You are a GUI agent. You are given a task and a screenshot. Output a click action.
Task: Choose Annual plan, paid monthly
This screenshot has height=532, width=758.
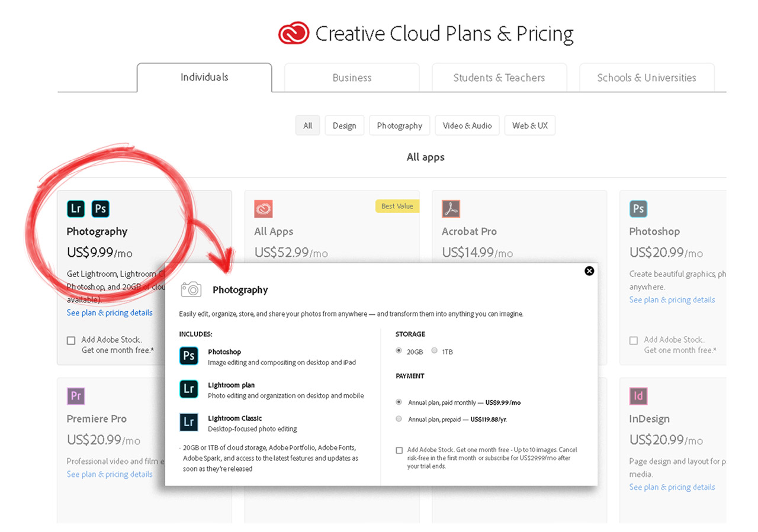click(399, 402)
